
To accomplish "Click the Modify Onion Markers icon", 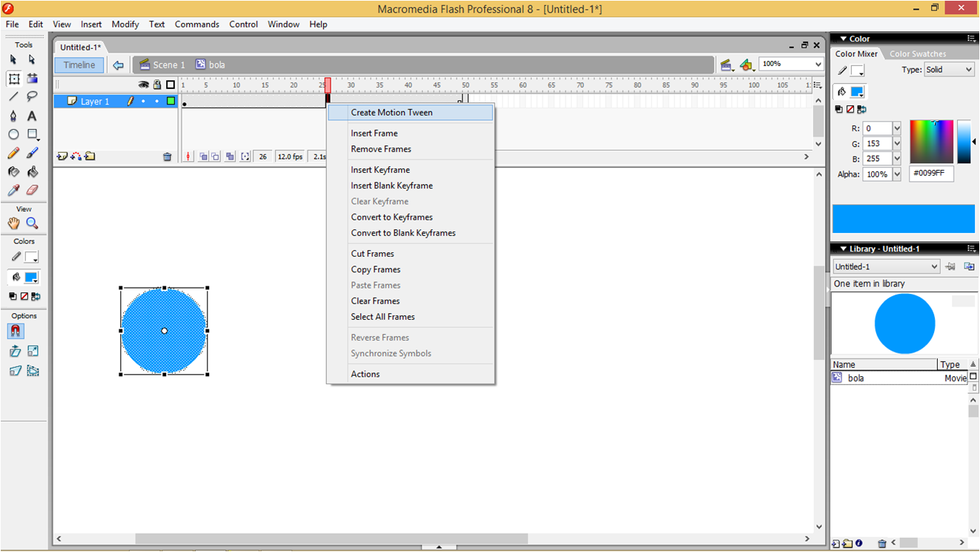I will click(x=245, y=157).
